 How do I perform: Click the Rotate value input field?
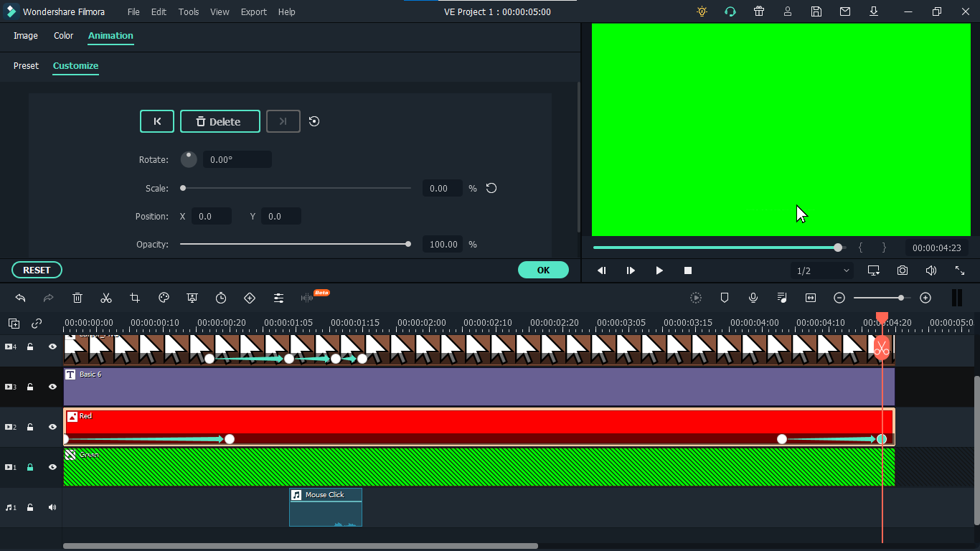pyautogui.click(x=237, y=160)
